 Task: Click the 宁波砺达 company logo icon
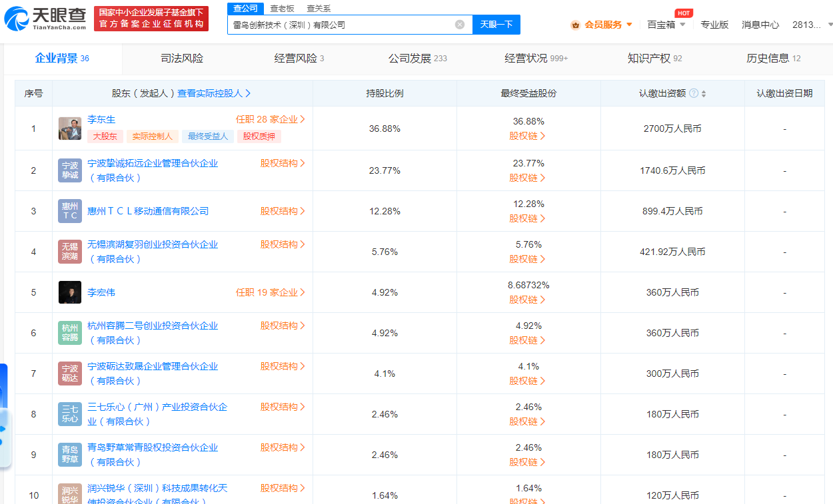[x=70, y=374]
